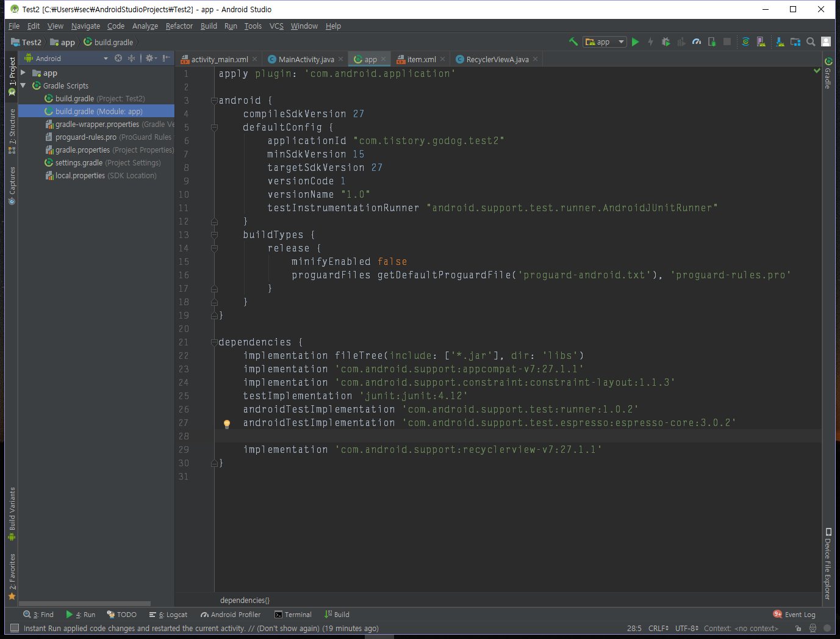This screenshot has height=639, width=840.
Task: Open the Logcat tool window button
Action: (168, 615)
